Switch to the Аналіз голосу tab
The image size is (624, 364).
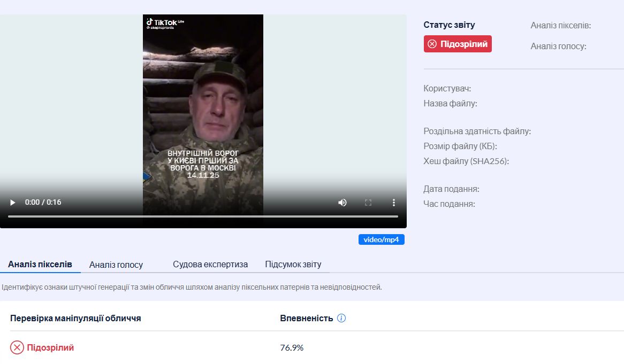click(116, 265)
